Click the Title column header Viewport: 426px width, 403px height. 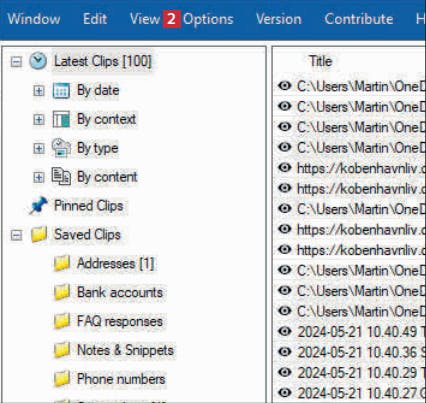coord(321,61)
